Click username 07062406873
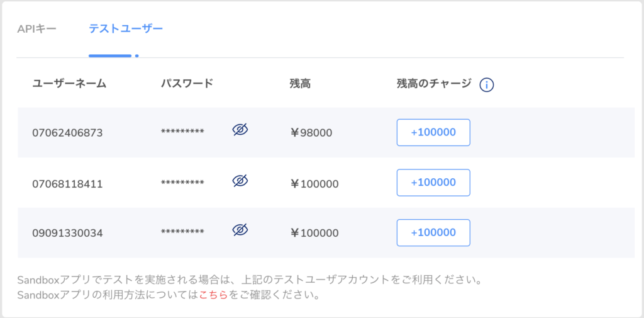644x318 pixels. click(67, 133)
